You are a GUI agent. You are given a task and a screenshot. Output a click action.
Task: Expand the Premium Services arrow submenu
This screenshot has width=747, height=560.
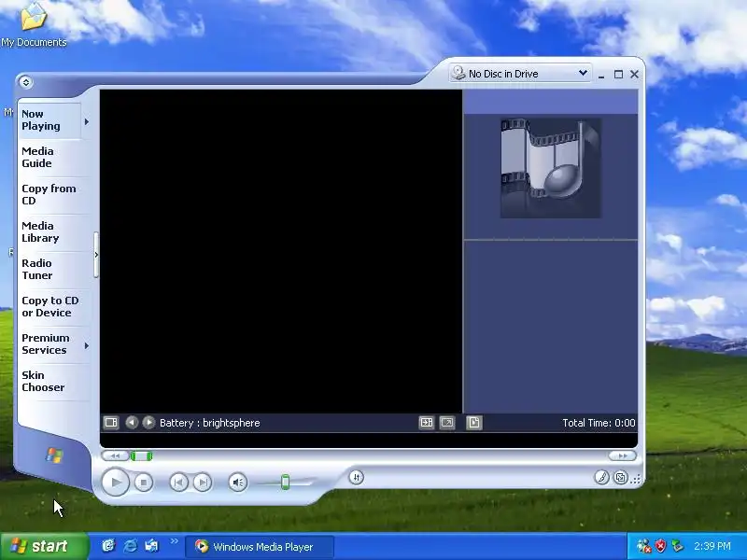tap(87, 345)
